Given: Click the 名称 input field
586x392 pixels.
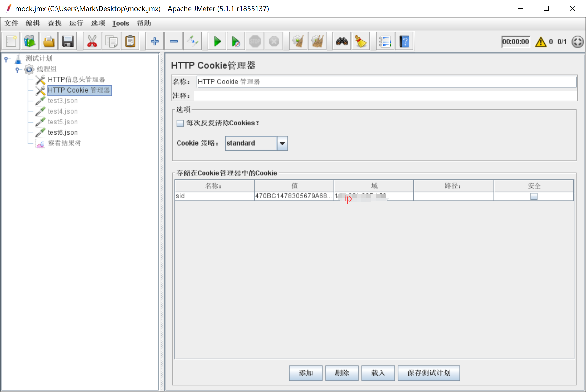Looking at the screenshot, I should point(386,82).
